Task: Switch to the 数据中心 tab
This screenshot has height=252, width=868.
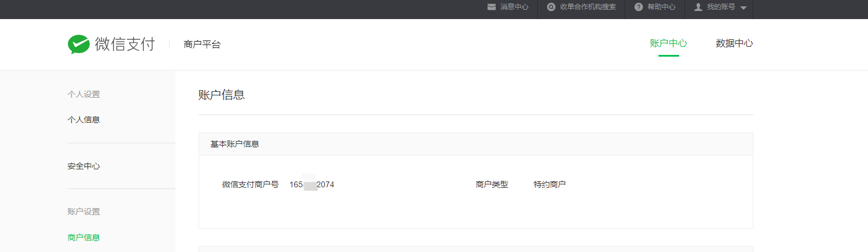Action: point(734,43)
